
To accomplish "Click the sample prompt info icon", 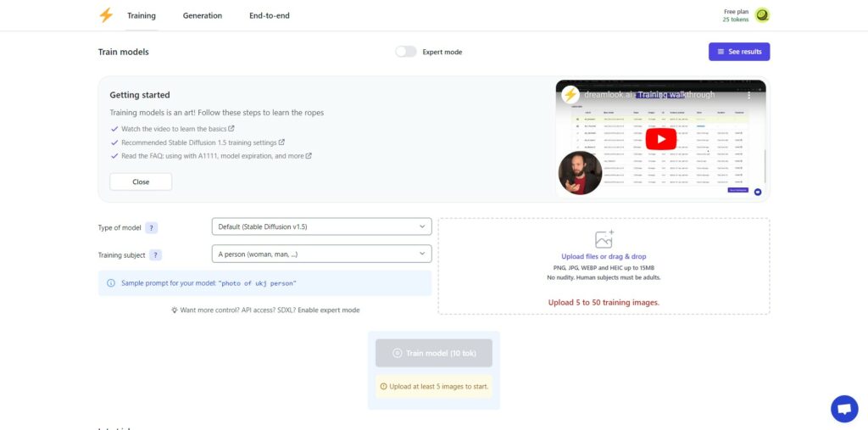I will [x=111, y=283].
